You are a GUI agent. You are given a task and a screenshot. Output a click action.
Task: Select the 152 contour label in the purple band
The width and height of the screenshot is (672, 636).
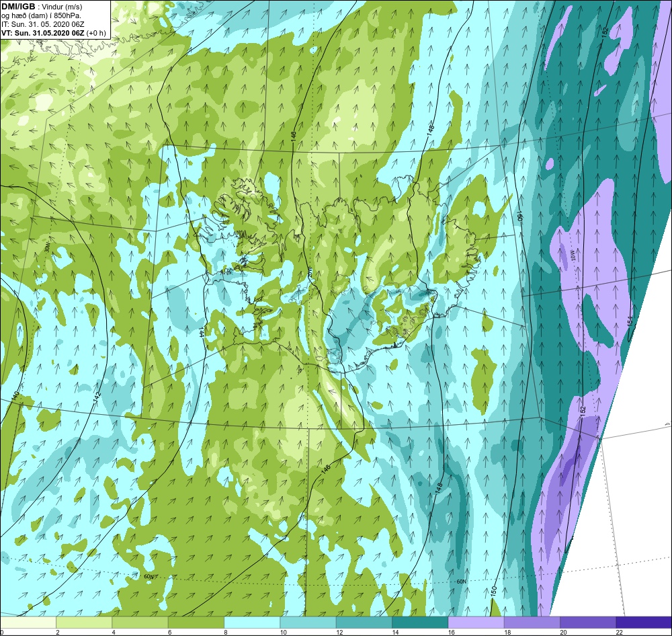coord(583,410)
